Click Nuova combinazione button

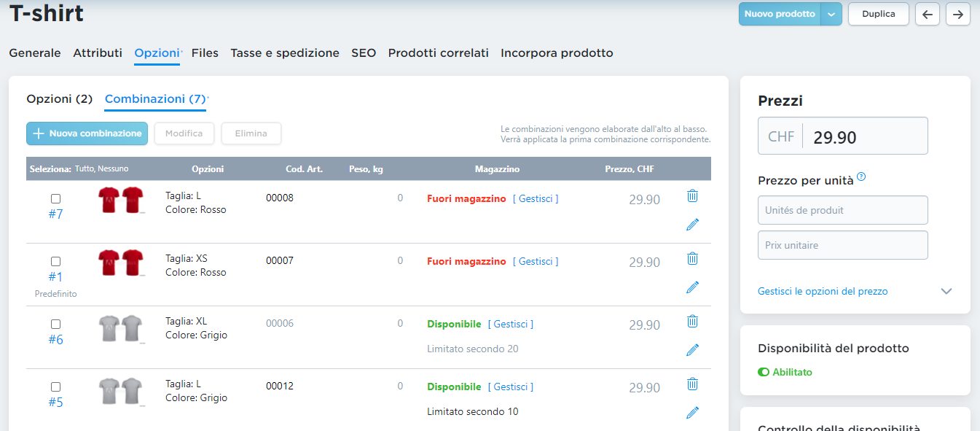pos(87,133)
